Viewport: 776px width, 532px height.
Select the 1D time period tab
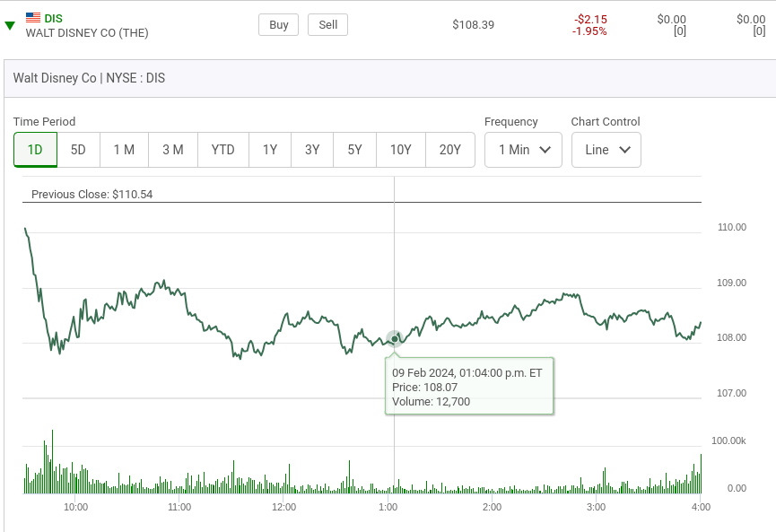(35, 150)
